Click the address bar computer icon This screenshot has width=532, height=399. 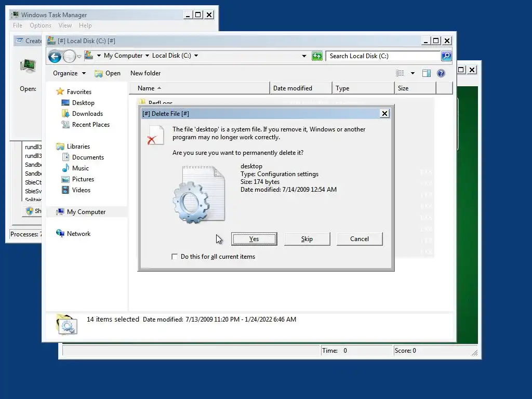pyautogui.click(x=88, y=55)
